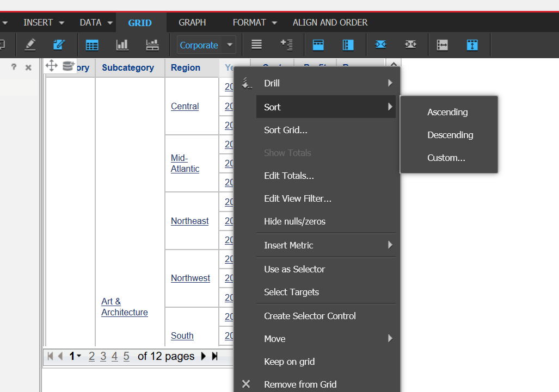Click the Subcategory column header

[x=128, y=67]
